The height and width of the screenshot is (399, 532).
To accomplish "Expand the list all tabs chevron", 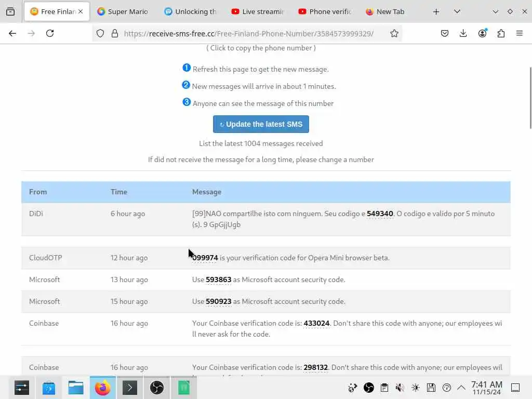I will point(457,11).
